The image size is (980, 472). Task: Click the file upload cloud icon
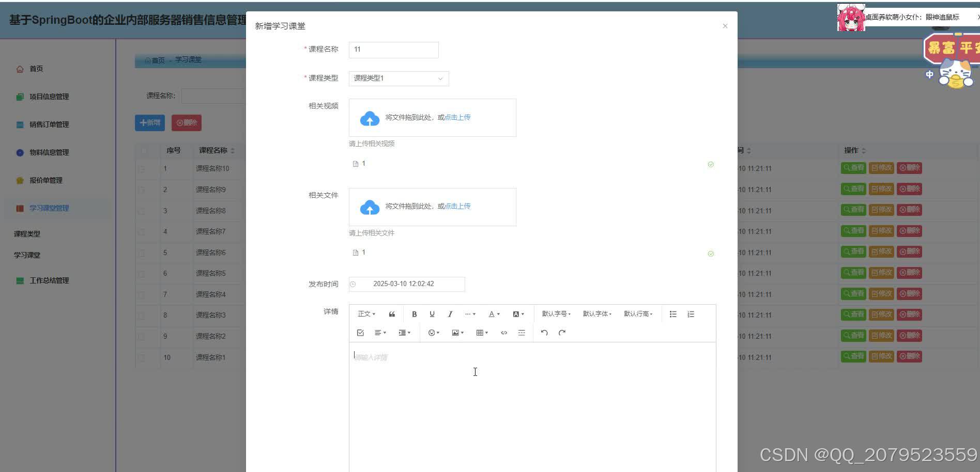370,207
